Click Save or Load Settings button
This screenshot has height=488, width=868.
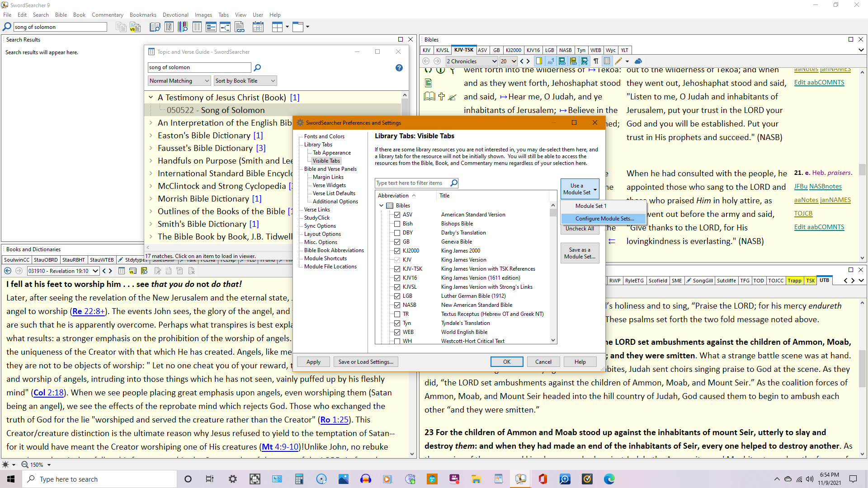click(x=366, y=362)
